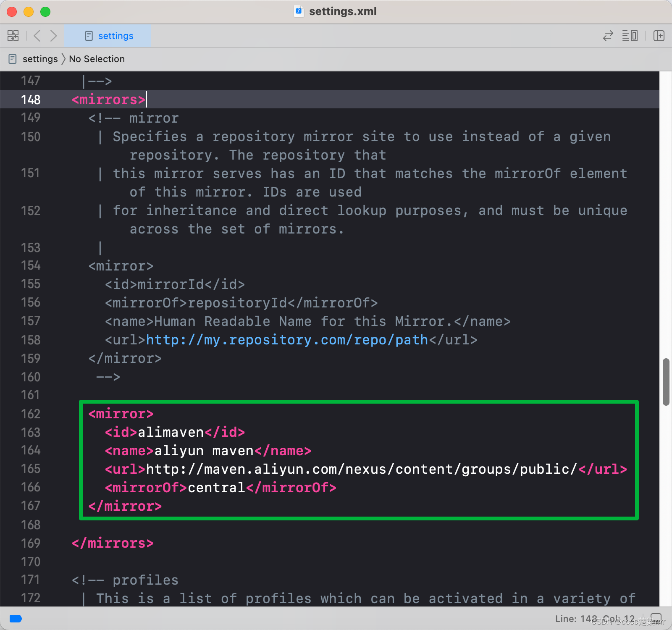Click the Line 148 Col 12 status
Image resolution: width=672 pixels, height=630 pixels.
coord(595,619)
